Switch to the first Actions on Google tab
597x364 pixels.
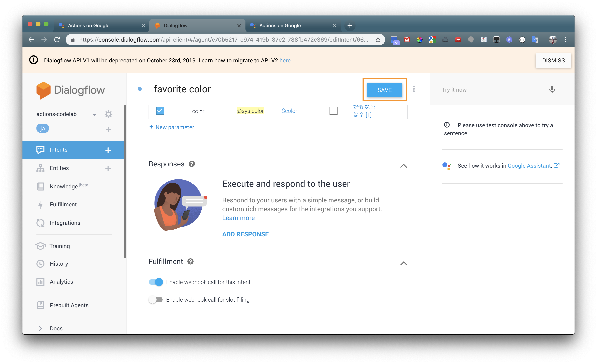[89, 26]
